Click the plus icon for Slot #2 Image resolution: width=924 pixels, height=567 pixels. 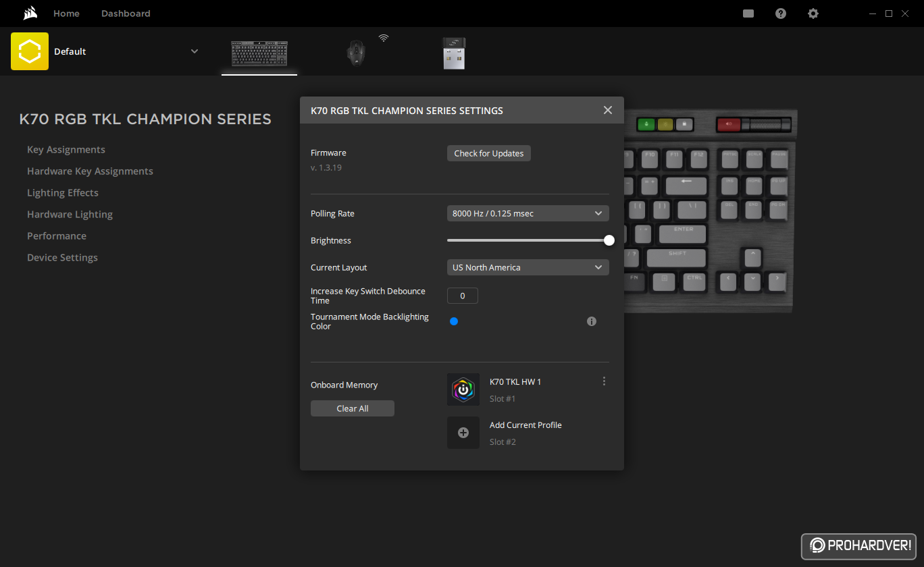pyautogui.click(x=463, y=433)
